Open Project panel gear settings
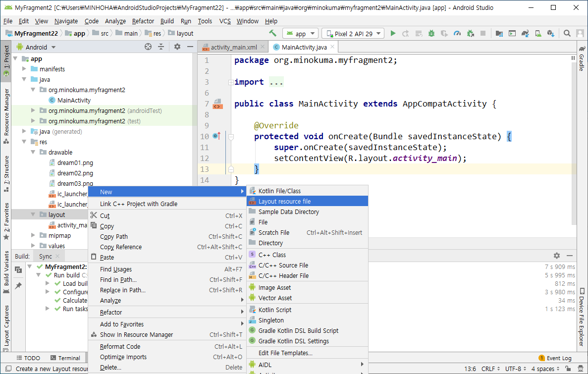Screen dimensions: 588x374 [177, 47]
